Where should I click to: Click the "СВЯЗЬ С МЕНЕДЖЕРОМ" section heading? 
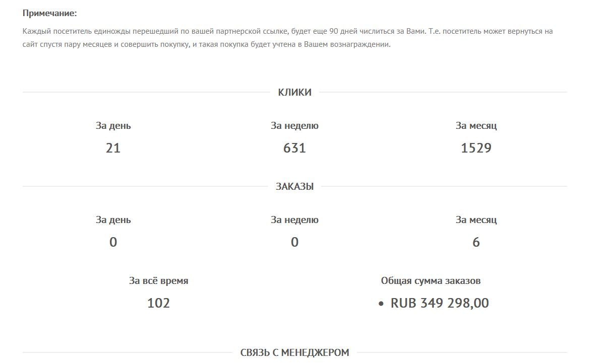[294, 352]
